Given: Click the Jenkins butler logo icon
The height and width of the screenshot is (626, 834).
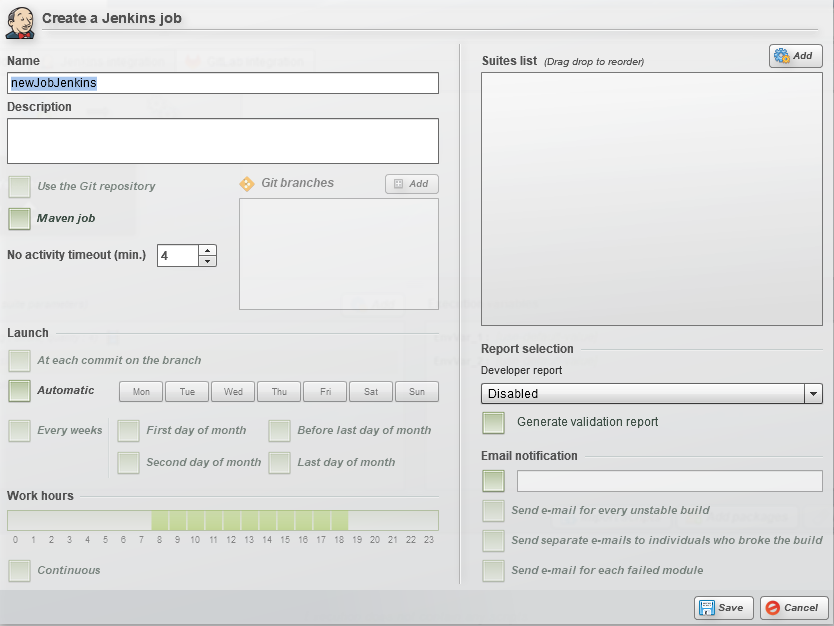Looking at the screenshot, I should [x=20, y=23].
